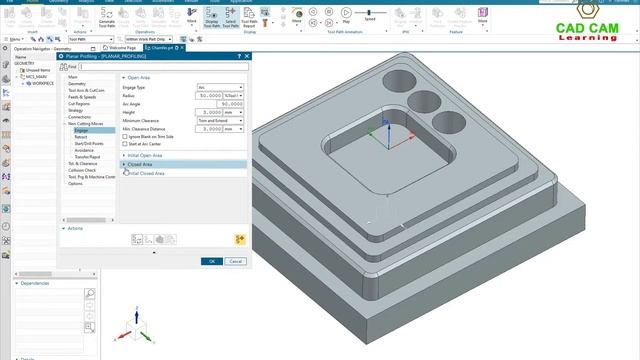The width and height of the screenshot is (640, 360).
Task: Click Cancel in Planar Profiling dialog
Action: tap(236, 261)
